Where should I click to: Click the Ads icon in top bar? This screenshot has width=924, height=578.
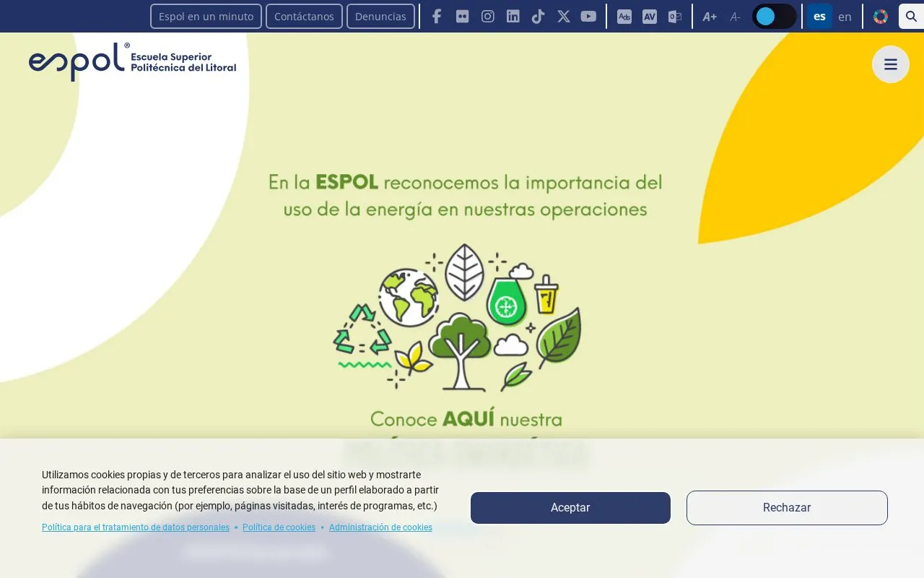coord(624,16)
